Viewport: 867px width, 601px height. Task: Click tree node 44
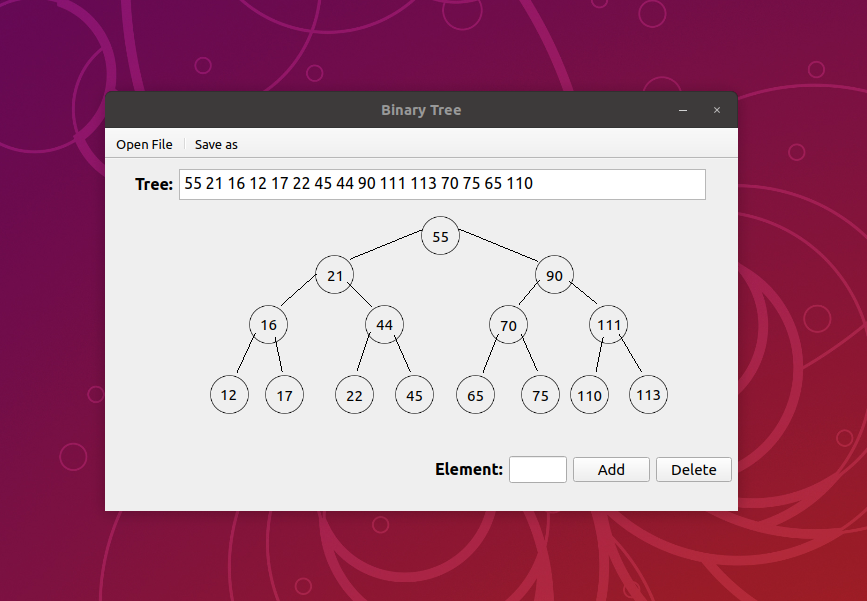pos(385,325)
